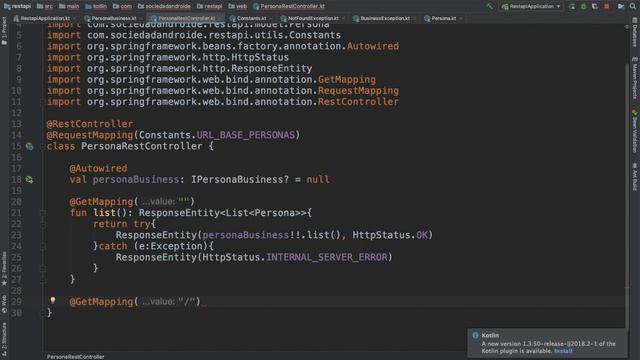Open the Bean Validation side tab
640x360 pixels.
635,131
